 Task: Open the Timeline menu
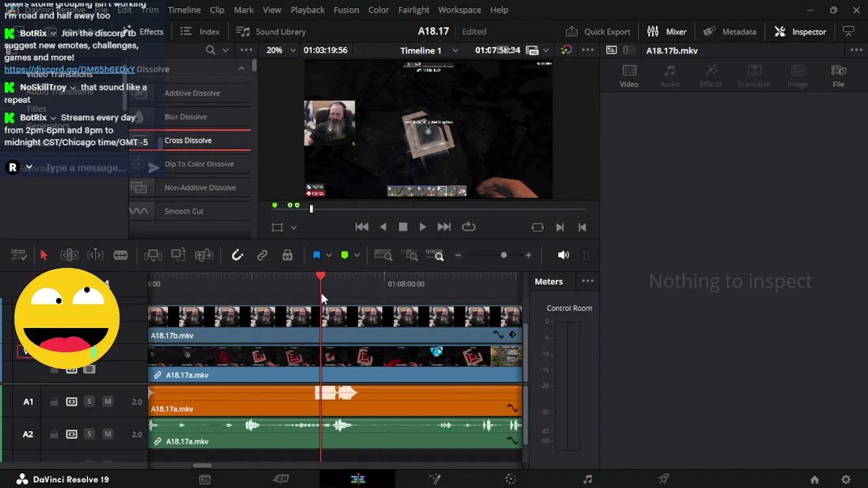point(184,9)
